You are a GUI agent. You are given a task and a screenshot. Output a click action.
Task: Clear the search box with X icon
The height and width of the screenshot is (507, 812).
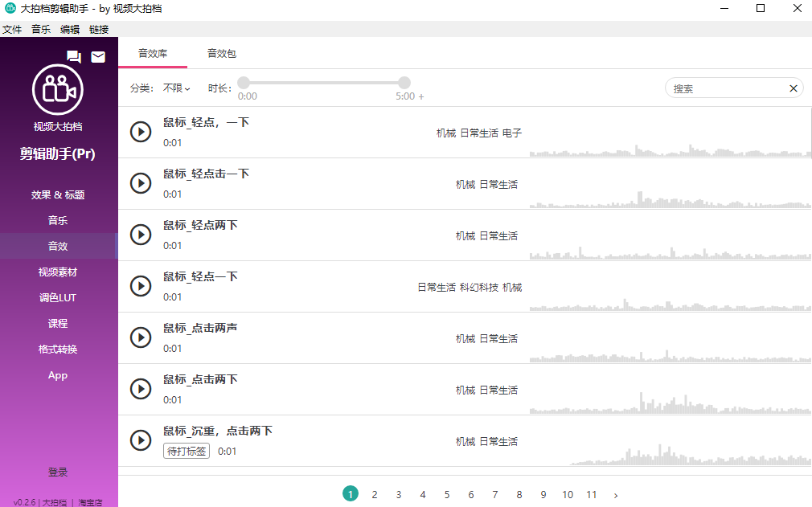(x=794, y=88)
